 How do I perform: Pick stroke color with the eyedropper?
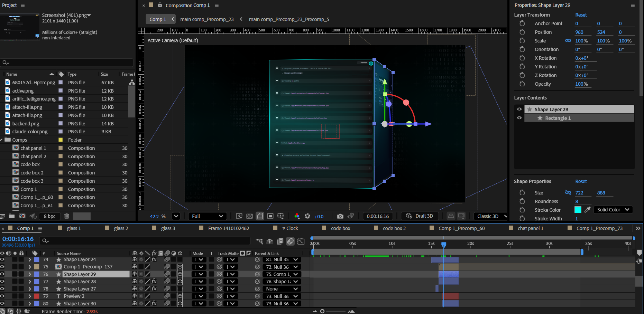click(x=587, y=210)
